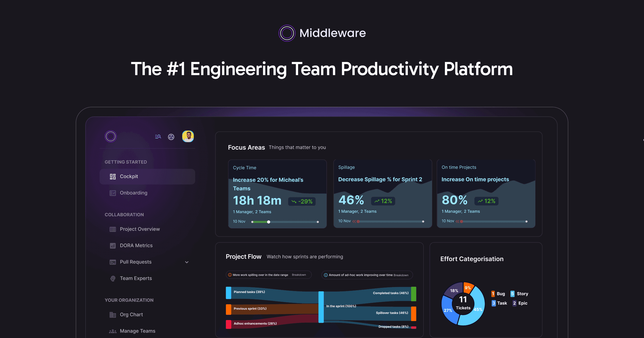Image resolution: width=644 pixels, height=338 pixels.
Task: Click the Completed tasks (46%) node
Action: [x=414, y=294]
